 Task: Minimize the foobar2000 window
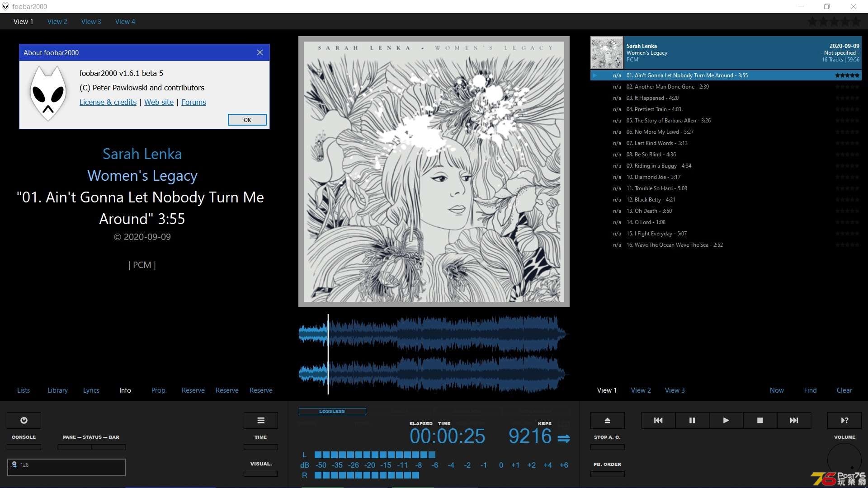click(x=801, y=6)
